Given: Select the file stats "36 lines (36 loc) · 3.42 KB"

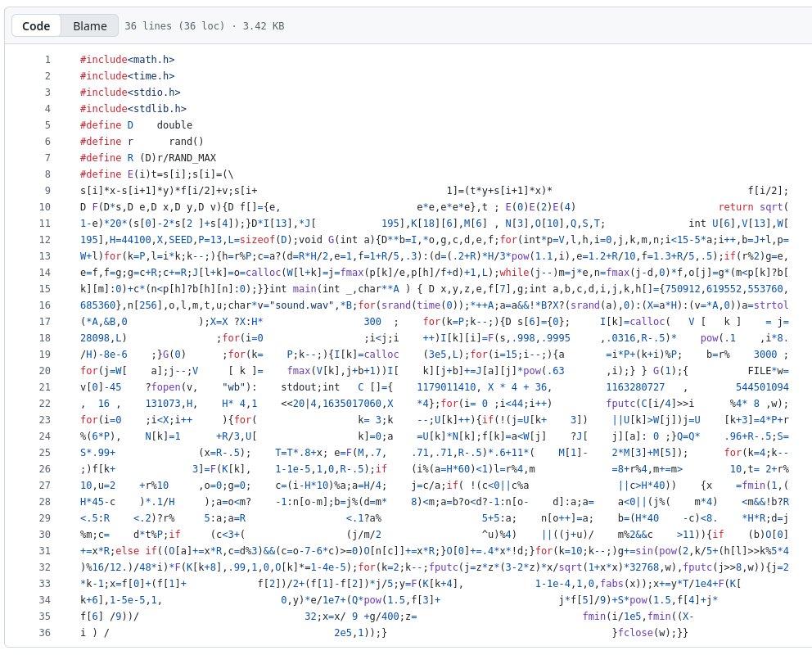Looking at the screenshot, I should (205, 26).
